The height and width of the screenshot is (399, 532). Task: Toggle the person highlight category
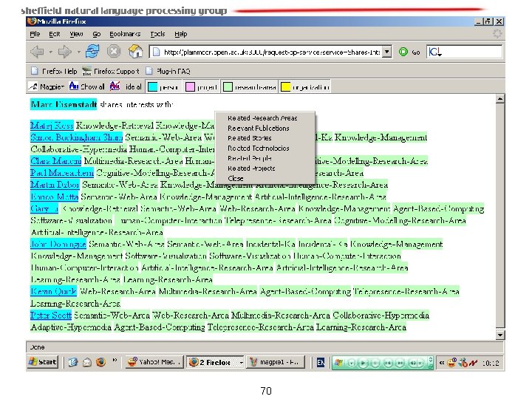(163, 87)
